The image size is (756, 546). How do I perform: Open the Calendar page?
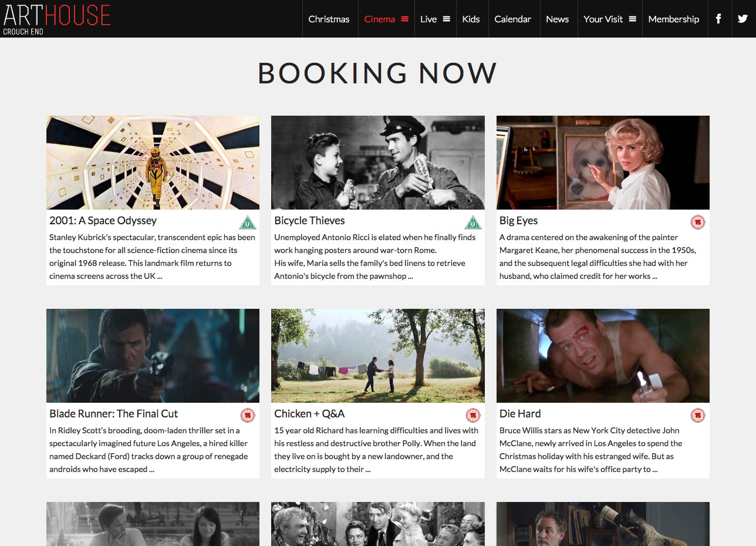[512, 19]
